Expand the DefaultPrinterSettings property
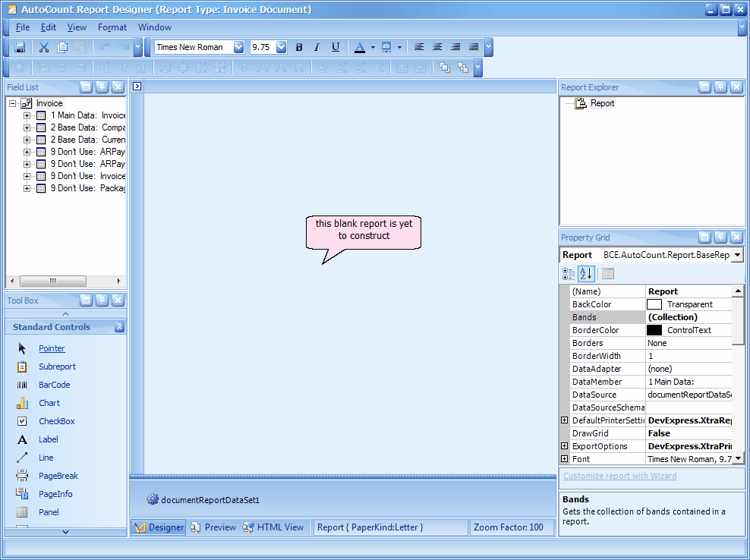 (565, 420)
